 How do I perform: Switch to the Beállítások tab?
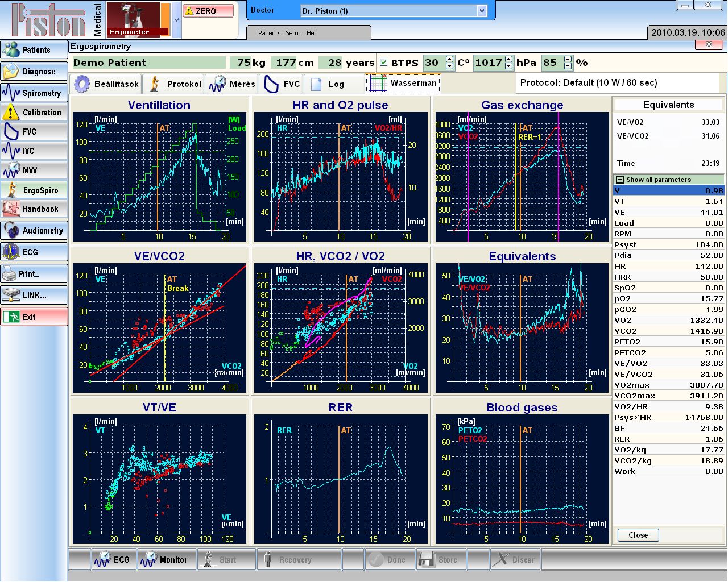[x=106, y=84]
